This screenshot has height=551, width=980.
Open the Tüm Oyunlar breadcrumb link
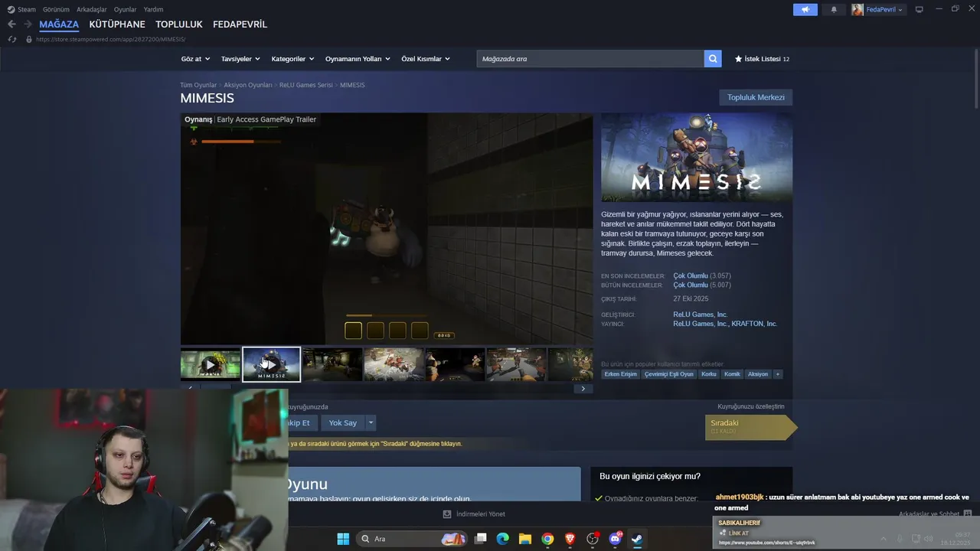(x=198, y=85)
